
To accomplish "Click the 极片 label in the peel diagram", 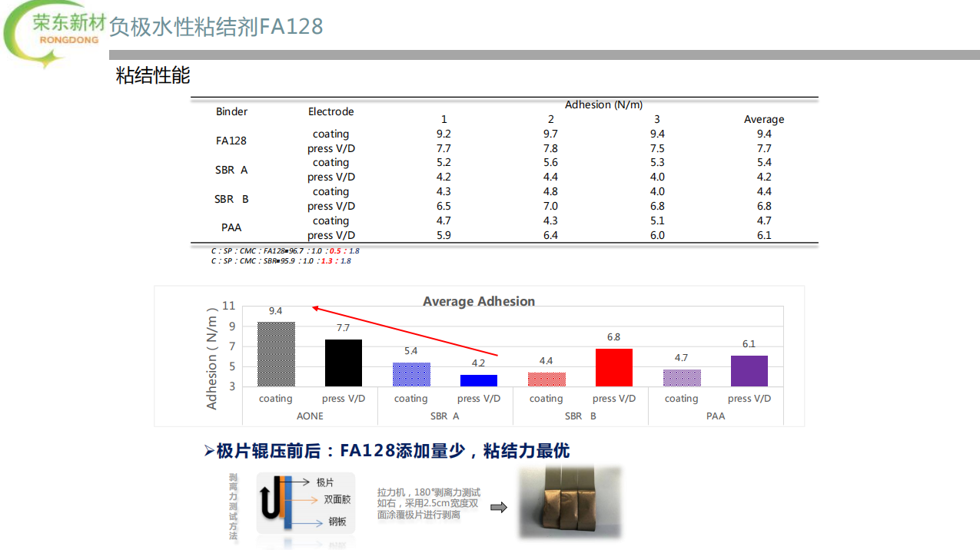I will click(x=324, y=482).
